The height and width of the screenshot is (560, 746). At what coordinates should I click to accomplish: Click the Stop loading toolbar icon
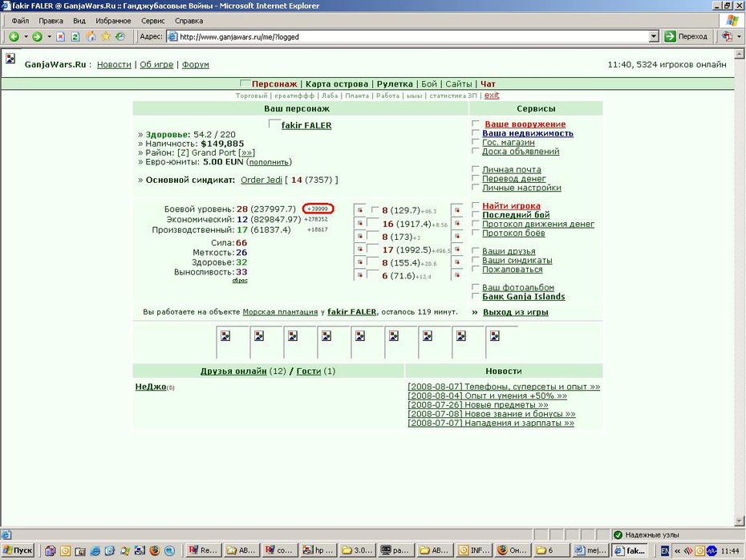60,37
